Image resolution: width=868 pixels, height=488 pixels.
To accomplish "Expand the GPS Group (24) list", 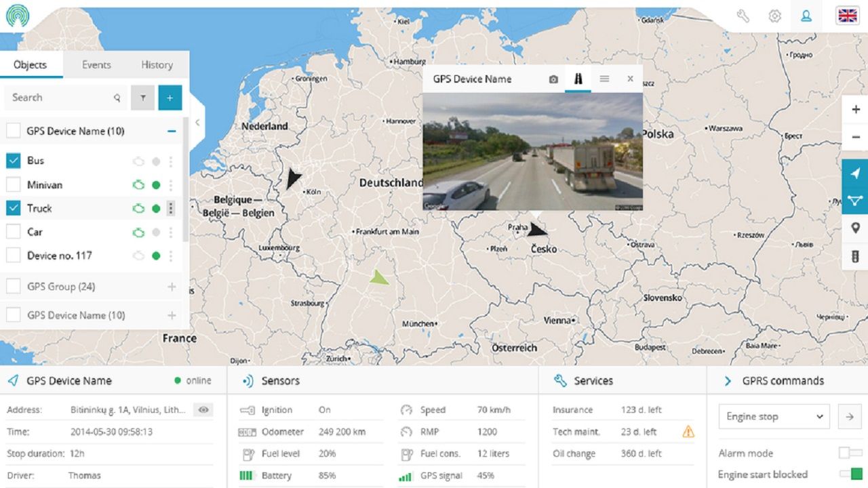I will tap(172, 287).
